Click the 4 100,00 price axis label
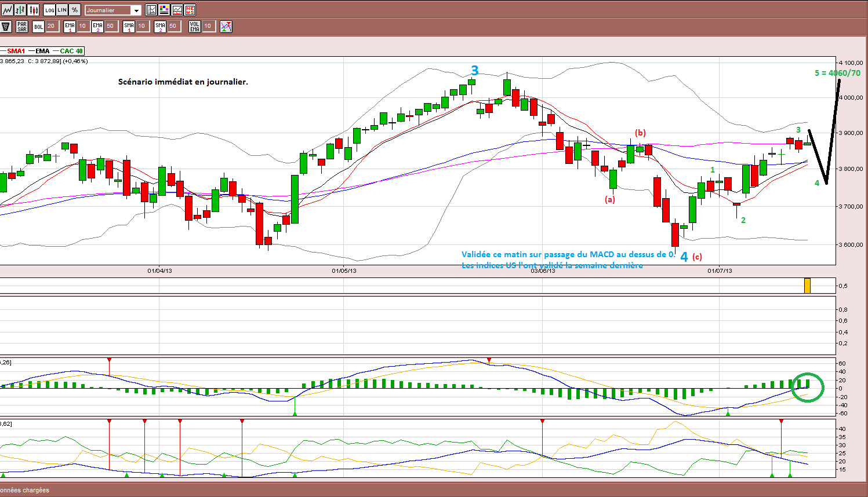The image size is (868, 497). tap(851, 63)
